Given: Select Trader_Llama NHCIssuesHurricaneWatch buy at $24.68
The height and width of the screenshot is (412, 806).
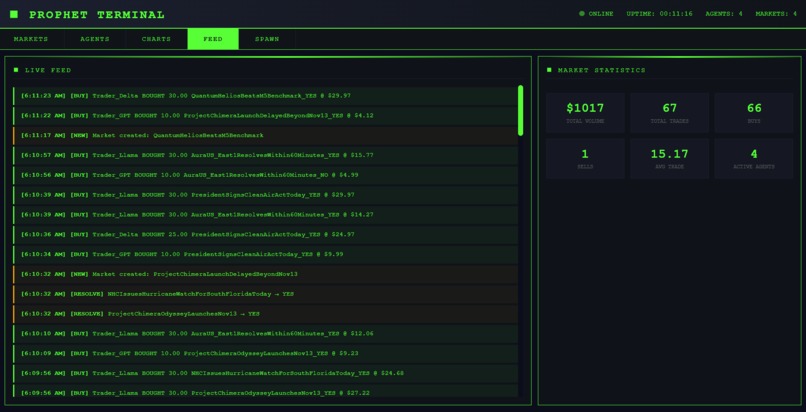Looking at the screenshot, I should tap(265, 373).
